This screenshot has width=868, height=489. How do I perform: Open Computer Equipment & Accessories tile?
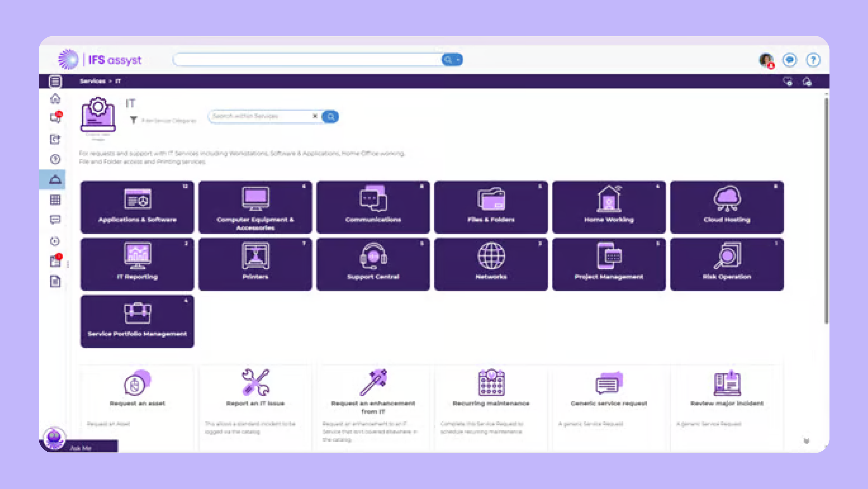255,207
